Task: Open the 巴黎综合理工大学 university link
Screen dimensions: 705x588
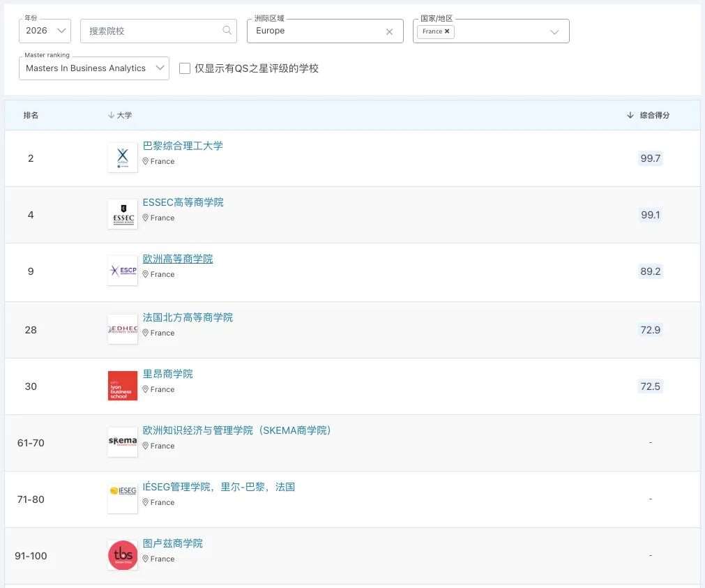Action: pyautogui.click(x=183, y=146)
